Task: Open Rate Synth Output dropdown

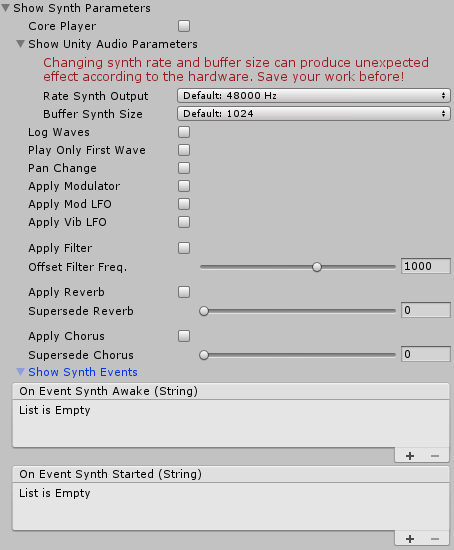Action: pos(314,95)
